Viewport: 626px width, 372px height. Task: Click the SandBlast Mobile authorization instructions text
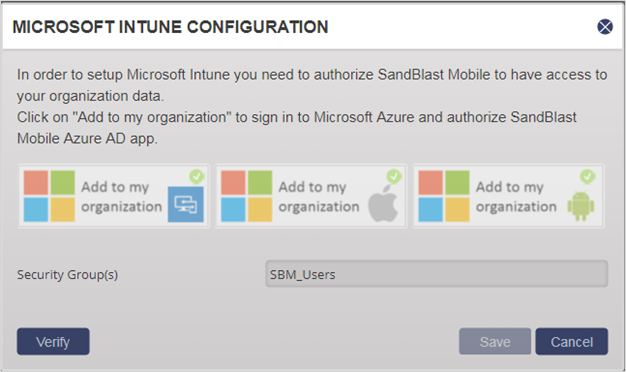click(312, 107)
